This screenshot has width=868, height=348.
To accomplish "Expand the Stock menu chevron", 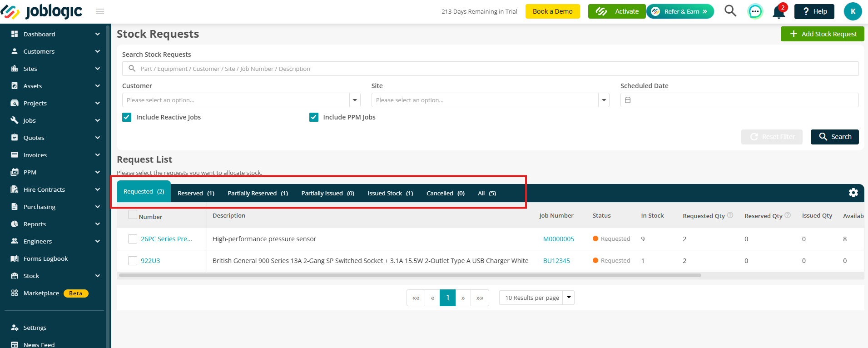I will (x=97, y=276).
